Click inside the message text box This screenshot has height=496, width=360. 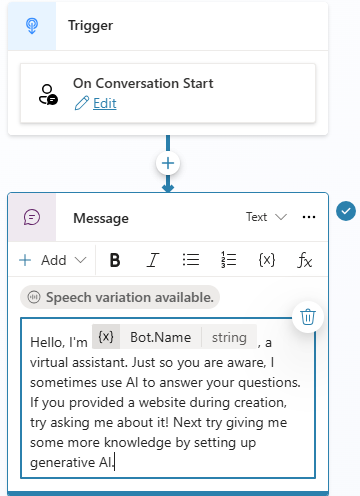click(x=168, y=398)
